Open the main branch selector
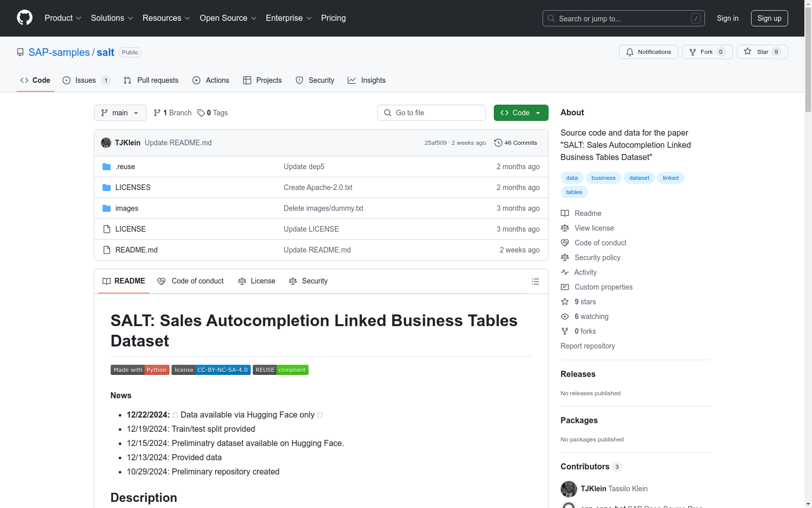Image resolution: width=812 pixels, height=508 pixels. [x=120, y=113]
